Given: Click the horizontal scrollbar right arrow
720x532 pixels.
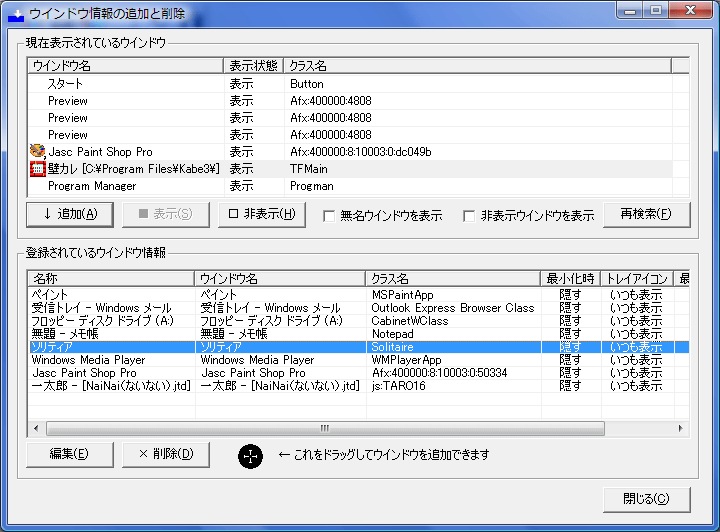Looking at the screenshot, I should tap(681, 429).
